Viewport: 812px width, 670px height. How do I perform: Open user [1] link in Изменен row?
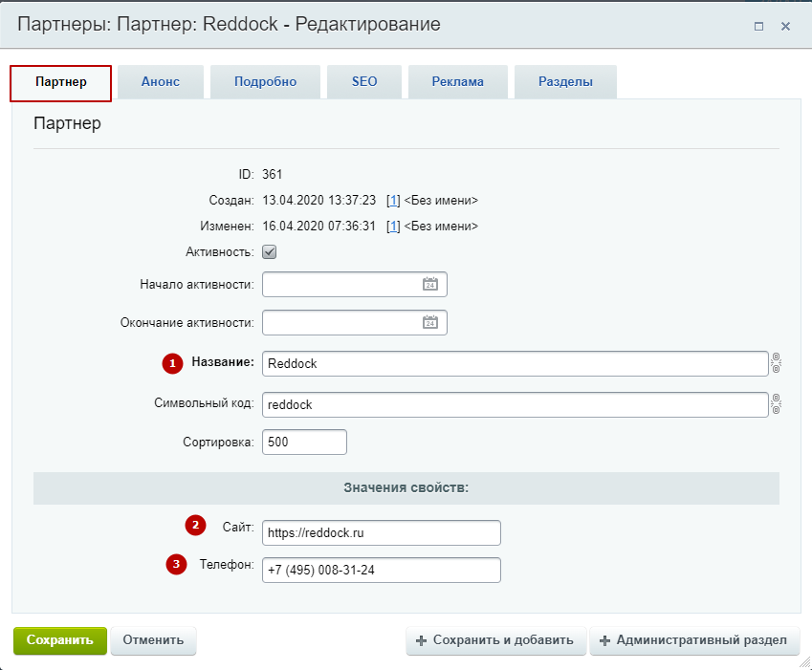pos(394,227)
